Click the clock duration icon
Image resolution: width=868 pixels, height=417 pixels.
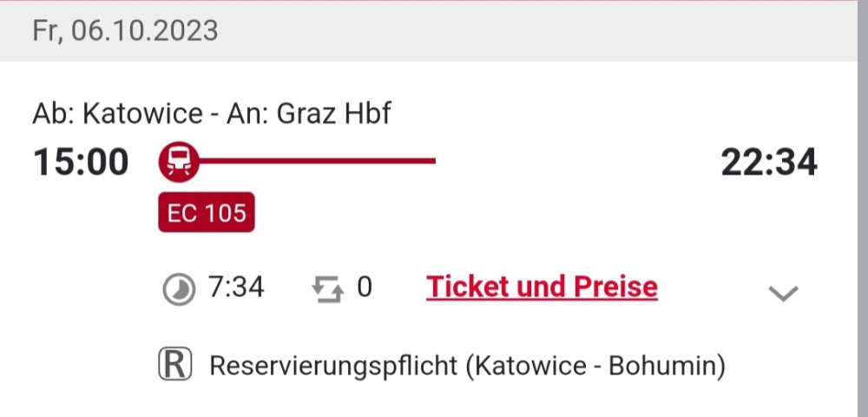[178, 288]
